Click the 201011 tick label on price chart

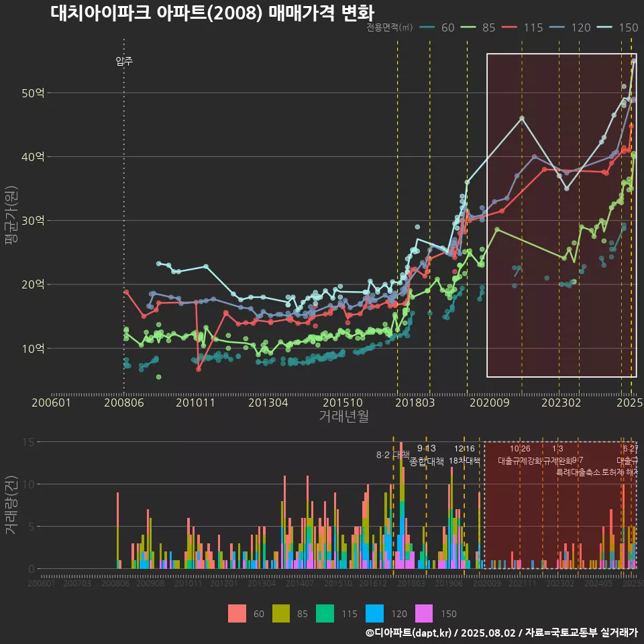pos(195,402)
